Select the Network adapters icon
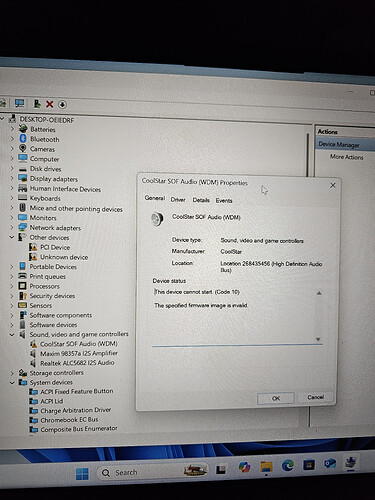 [23, 227]
